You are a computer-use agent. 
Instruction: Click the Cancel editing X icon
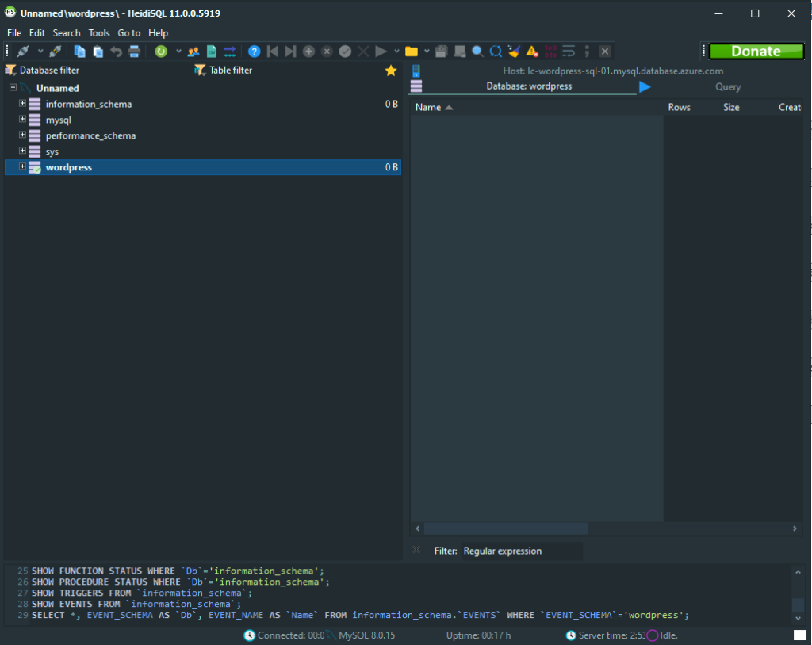point(363,52)
